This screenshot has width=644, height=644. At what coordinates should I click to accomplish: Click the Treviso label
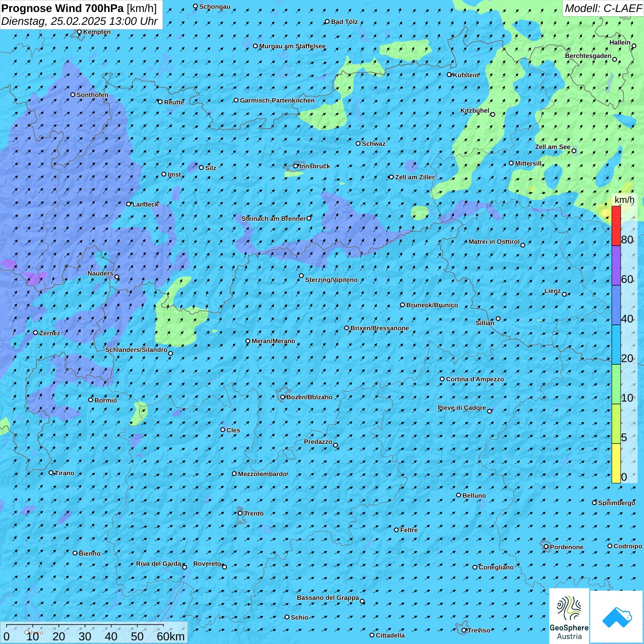[479, 630]
